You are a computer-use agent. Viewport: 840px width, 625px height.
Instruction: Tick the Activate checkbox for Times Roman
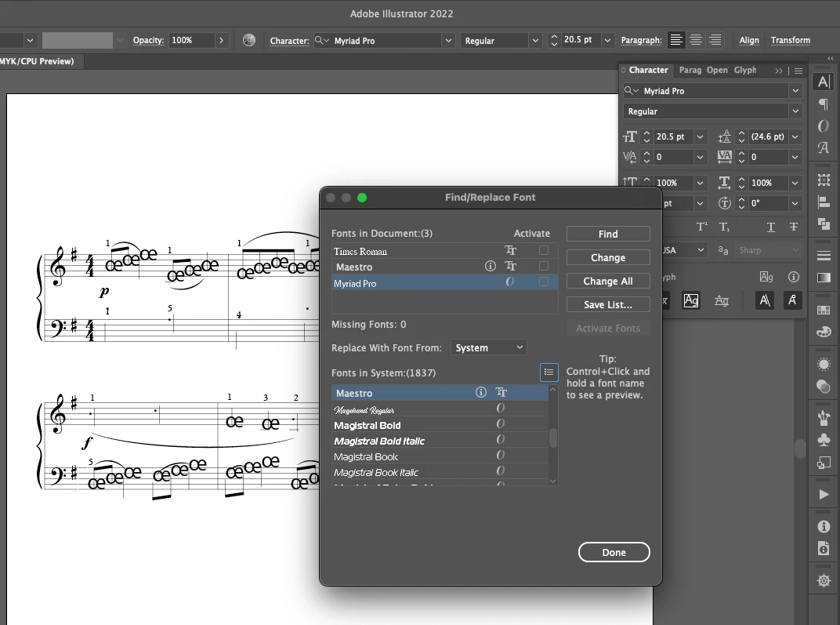click(544, 250)
